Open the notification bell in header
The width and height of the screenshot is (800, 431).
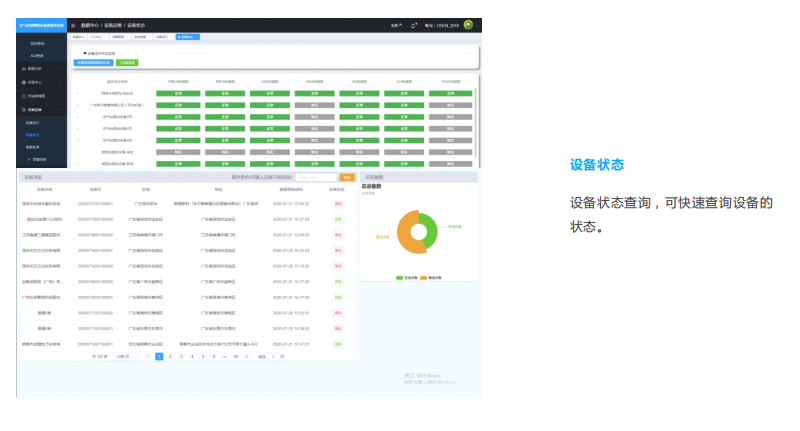click(x=414, y=25)
